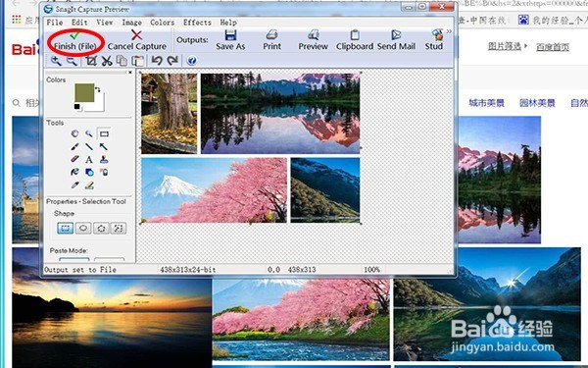Select the Shape tool

(89, 172)
